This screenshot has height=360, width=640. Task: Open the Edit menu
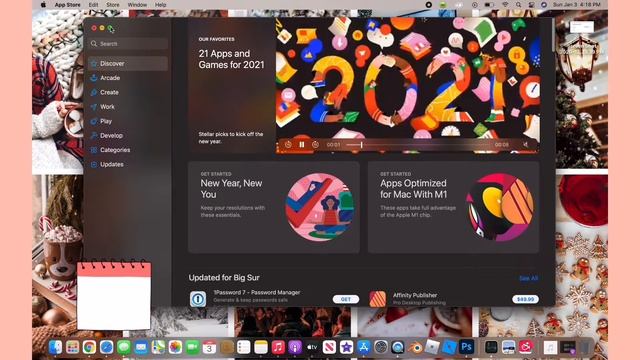click(93, 5)
